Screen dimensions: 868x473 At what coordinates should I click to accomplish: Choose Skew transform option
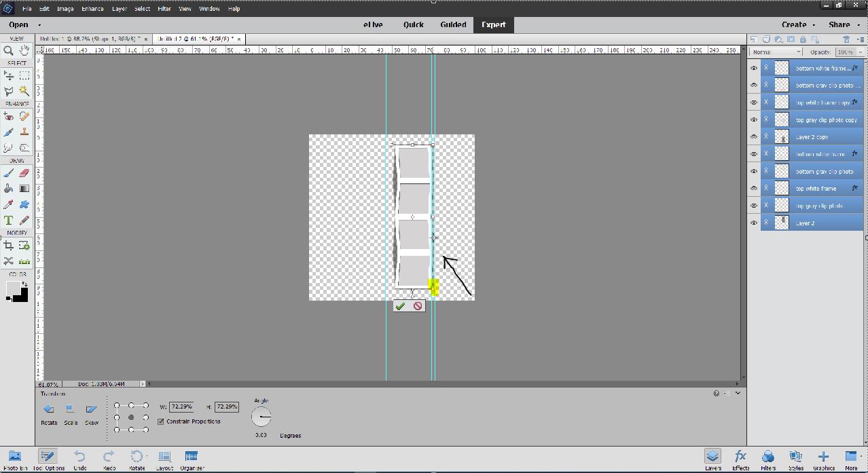91,414
